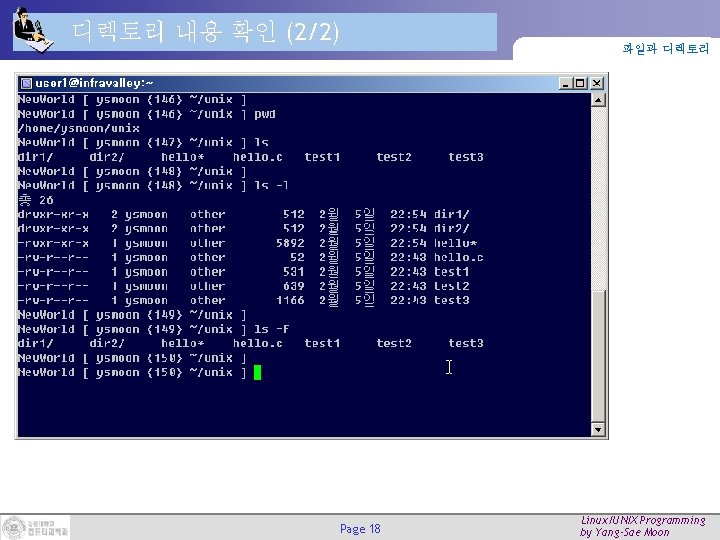Click the 'by Yang-Sae Moon' footer text

[624, 532]
